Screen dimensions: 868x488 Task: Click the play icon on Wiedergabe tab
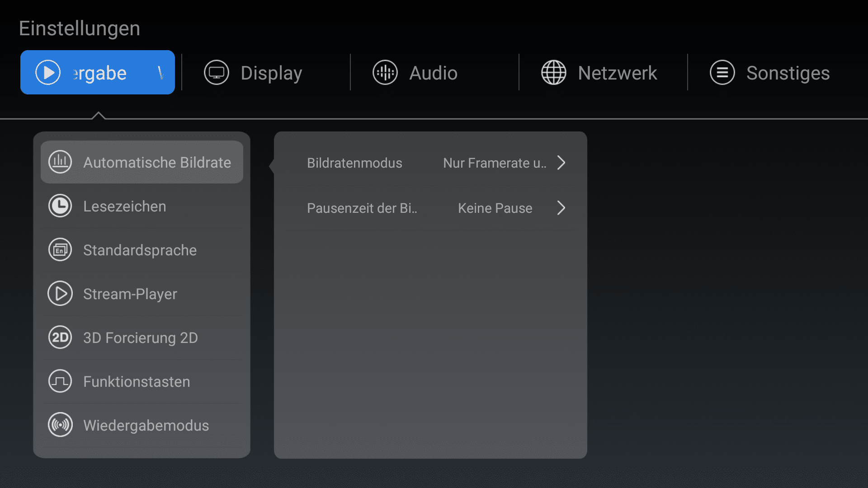pos(48,72)
